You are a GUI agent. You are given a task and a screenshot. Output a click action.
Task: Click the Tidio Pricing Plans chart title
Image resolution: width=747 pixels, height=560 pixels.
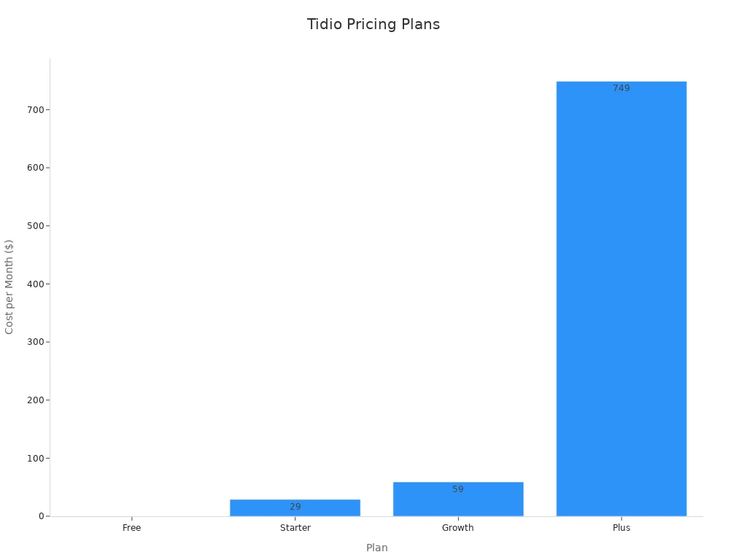pyautogui.click(x=373, y=25)
